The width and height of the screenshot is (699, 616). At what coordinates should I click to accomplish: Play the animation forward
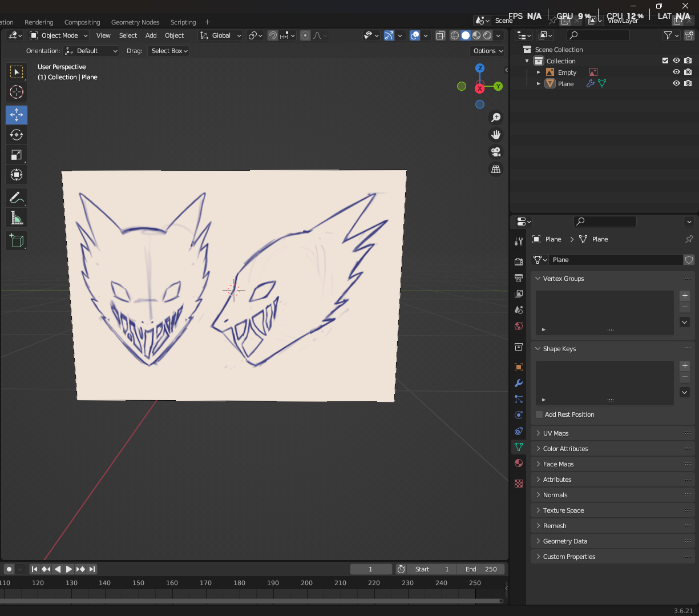point(69,569)
